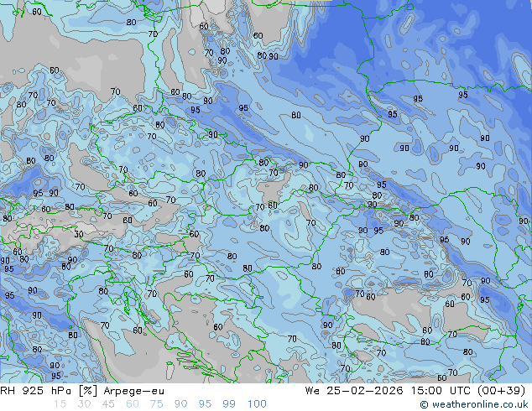Click legend value 75

tap(156, 404)
